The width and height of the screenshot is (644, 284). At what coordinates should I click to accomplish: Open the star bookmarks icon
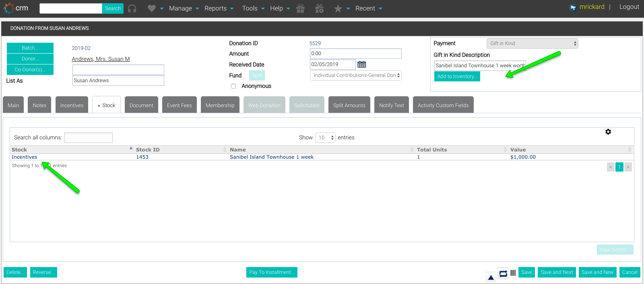(338, 8)
